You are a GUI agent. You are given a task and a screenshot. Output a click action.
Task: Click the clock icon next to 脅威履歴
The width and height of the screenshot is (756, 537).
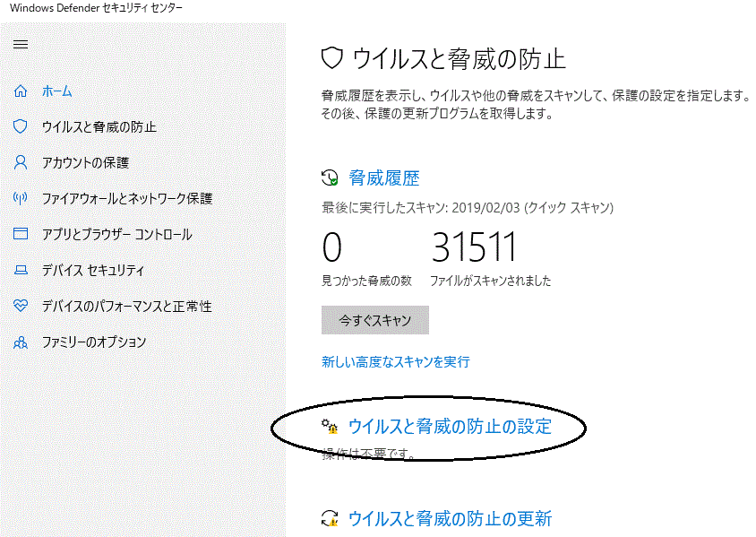click(x=330, y=178)
